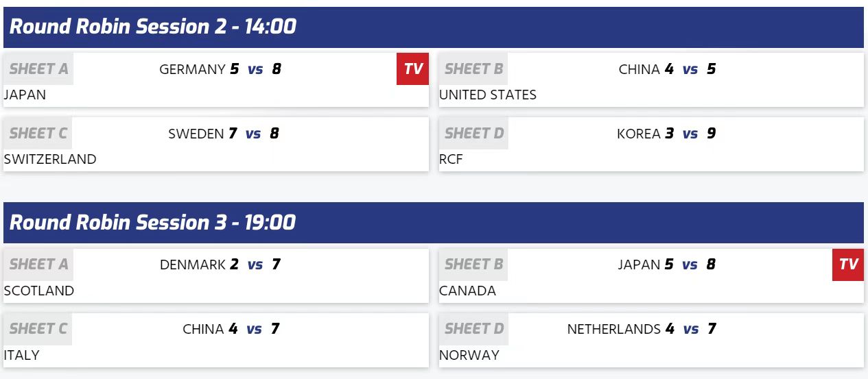Click Sheet C label for Sweden match
Screen dimensions: 868x379
38,134
